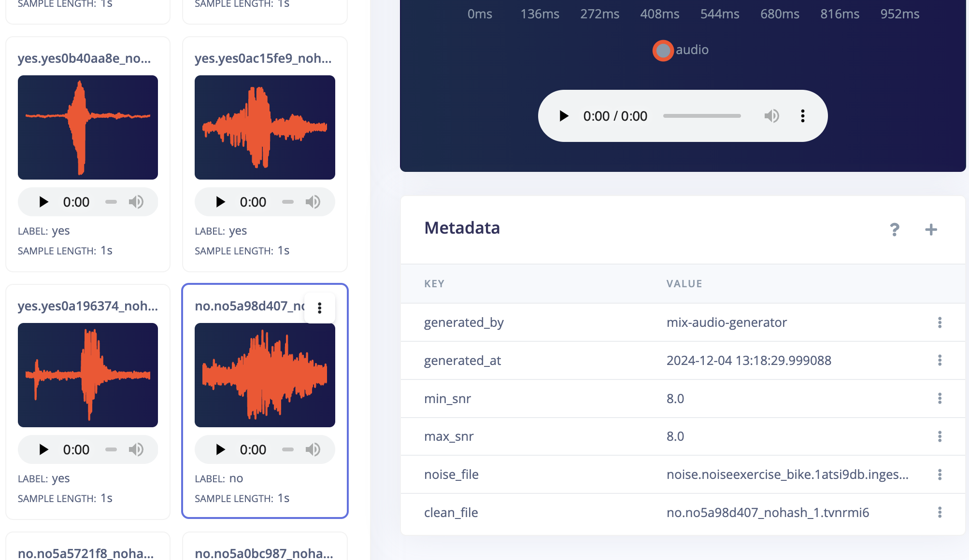Open options for min_snr metadata row
The height and width of the screenshot is (560, 969).
pos(940,398)
